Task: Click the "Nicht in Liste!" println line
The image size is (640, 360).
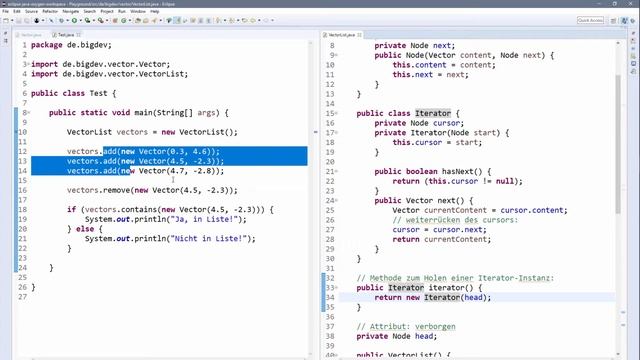Action: click(x=170, y=239)
